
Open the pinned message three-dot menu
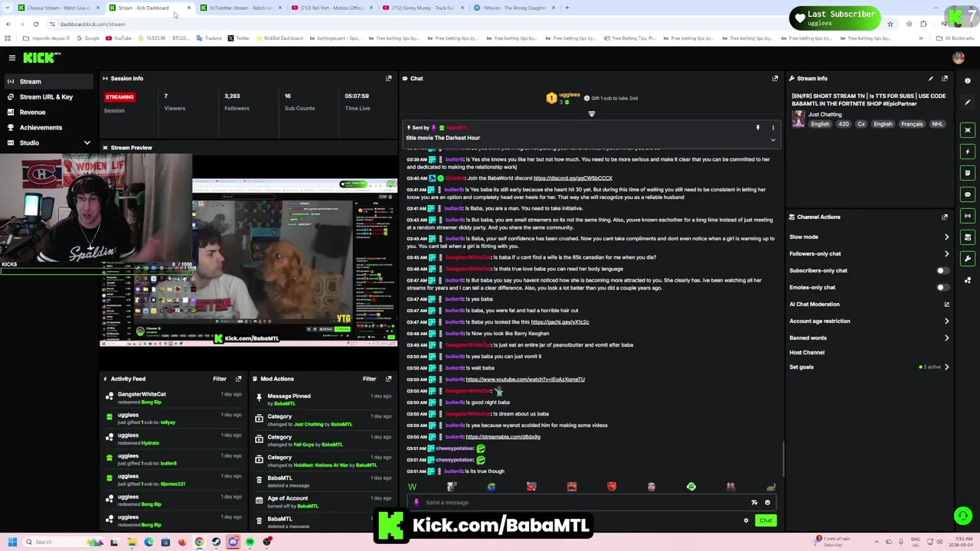pos(773,128)
